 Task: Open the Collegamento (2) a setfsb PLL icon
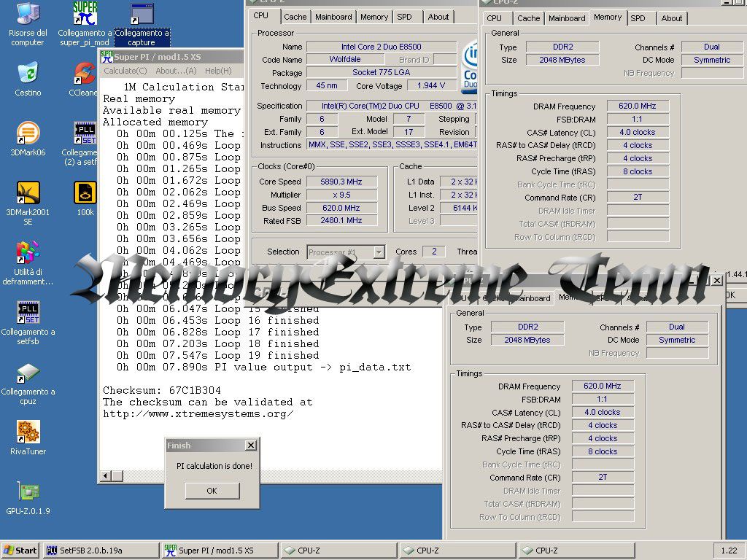click(85, 133)
